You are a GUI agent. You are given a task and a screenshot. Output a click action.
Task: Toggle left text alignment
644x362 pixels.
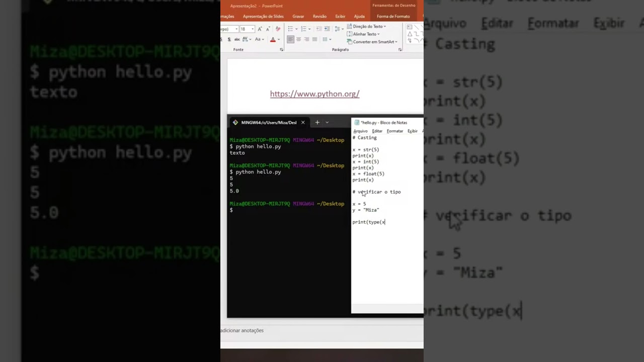coord(291,39)
